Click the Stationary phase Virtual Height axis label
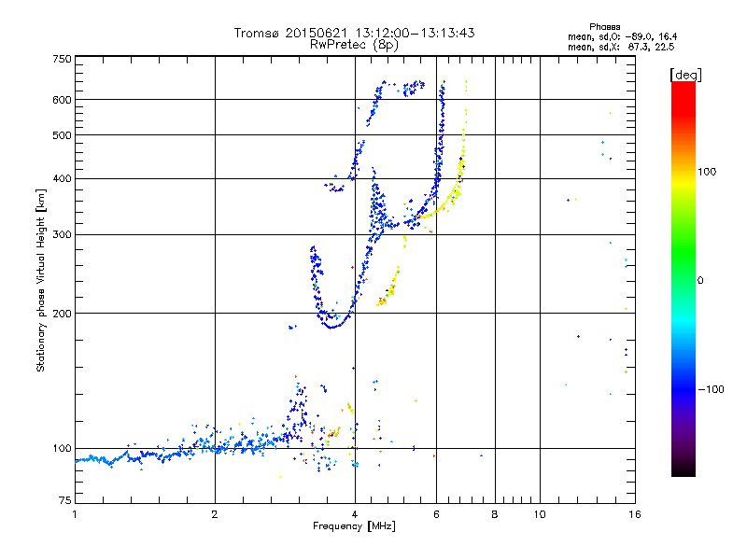This screenshot has width=747, height=560. pos(41,280)
